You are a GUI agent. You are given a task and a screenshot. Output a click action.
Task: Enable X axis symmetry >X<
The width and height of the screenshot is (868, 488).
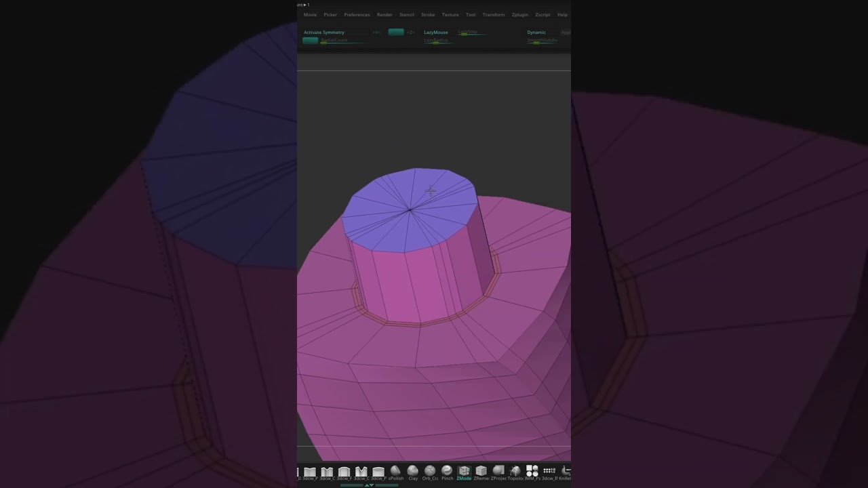click(376, 33)
